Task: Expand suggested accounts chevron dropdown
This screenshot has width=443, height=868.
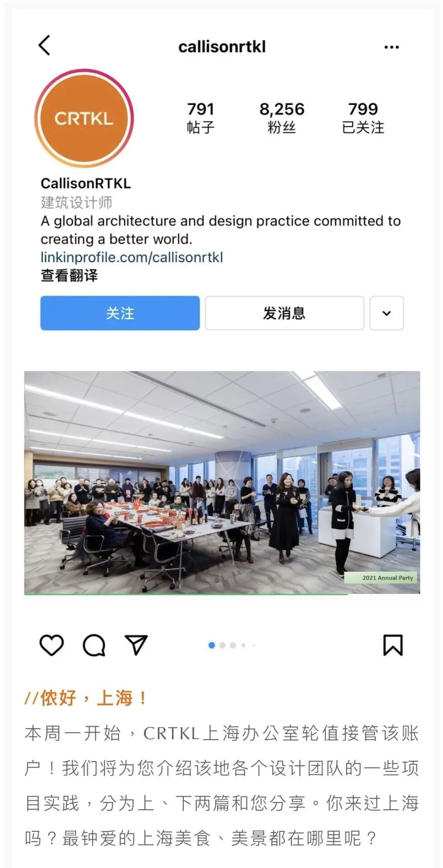Action: (x=386, y=313)
